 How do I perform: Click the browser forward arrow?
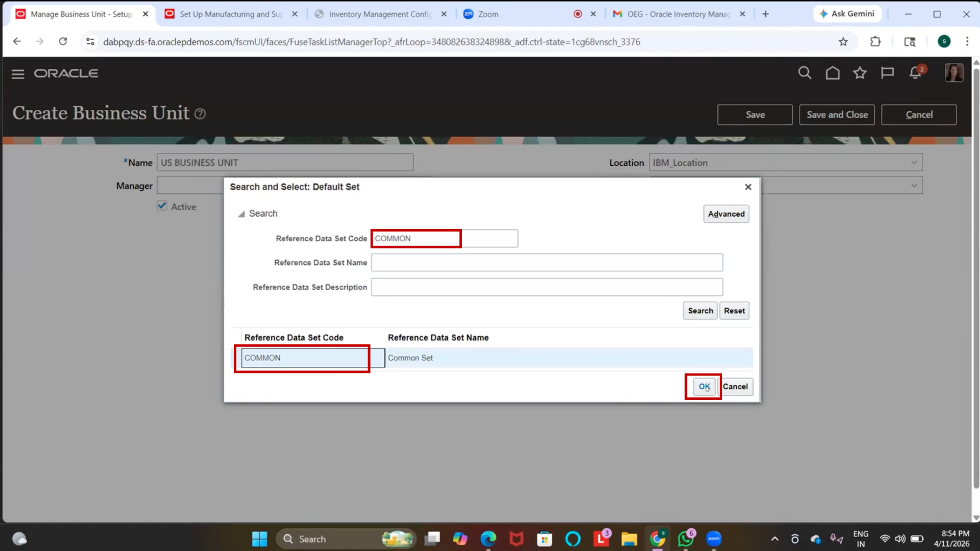pyautogui.click(x=40, y=42)
